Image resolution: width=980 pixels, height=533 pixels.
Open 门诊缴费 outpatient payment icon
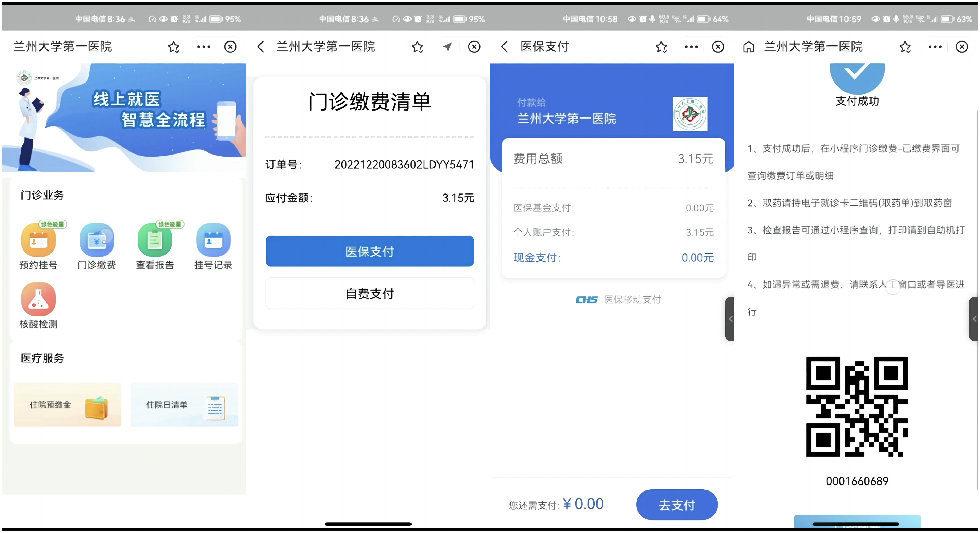tap(97, 240)
